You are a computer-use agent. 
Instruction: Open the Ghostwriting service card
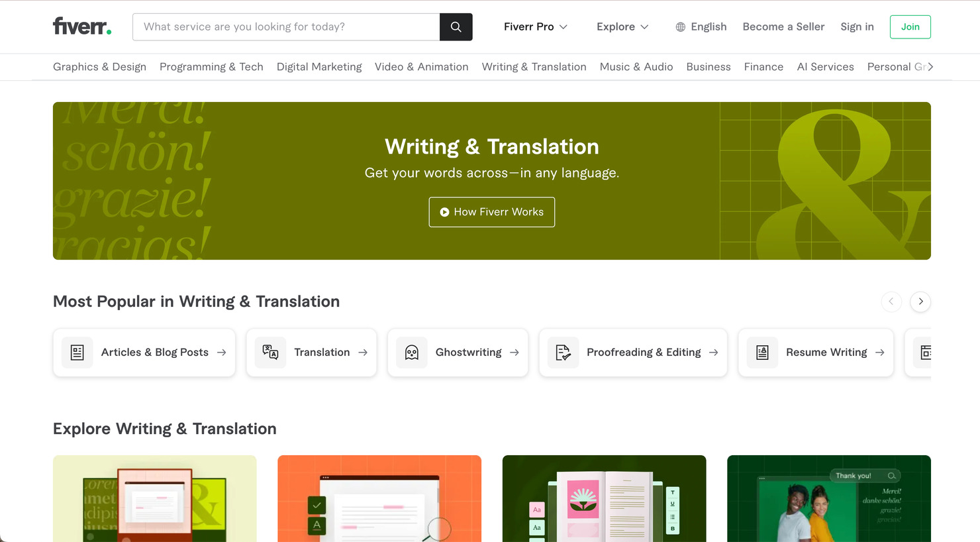point(458,352)
